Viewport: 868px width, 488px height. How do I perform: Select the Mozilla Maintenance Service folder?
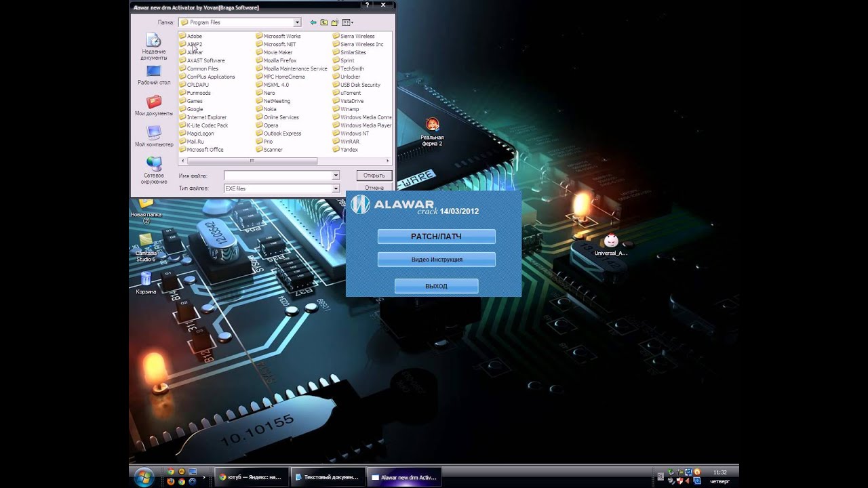(292, 68)
